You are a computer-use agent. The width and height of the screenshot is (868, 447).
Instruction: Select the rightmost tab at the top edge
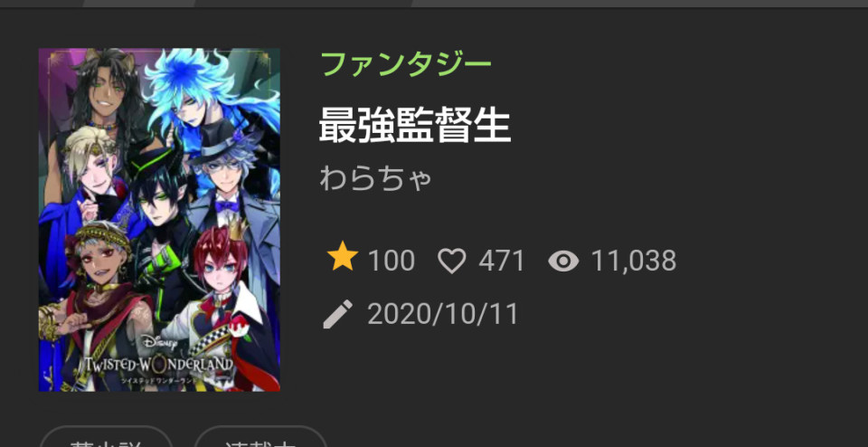[x=640, y=4]
